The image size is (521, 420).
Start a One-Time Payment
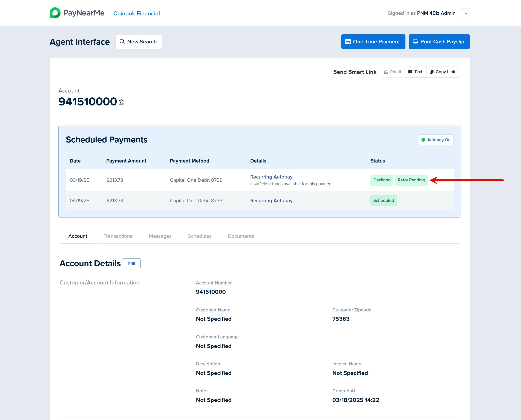(373, 42)
